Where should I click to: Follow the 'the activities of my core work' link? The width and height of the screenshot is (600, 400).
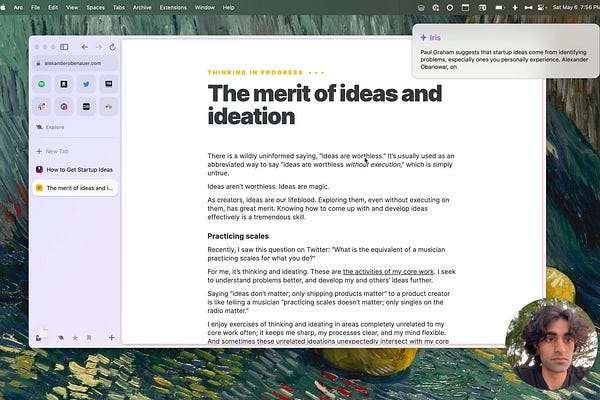tap(388, 271)
